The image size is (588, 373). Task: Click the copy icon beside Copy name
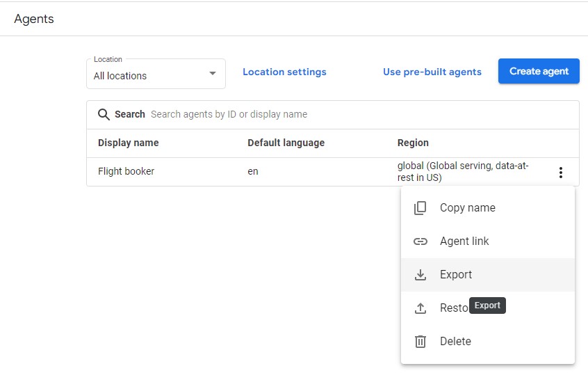(420, 207)
